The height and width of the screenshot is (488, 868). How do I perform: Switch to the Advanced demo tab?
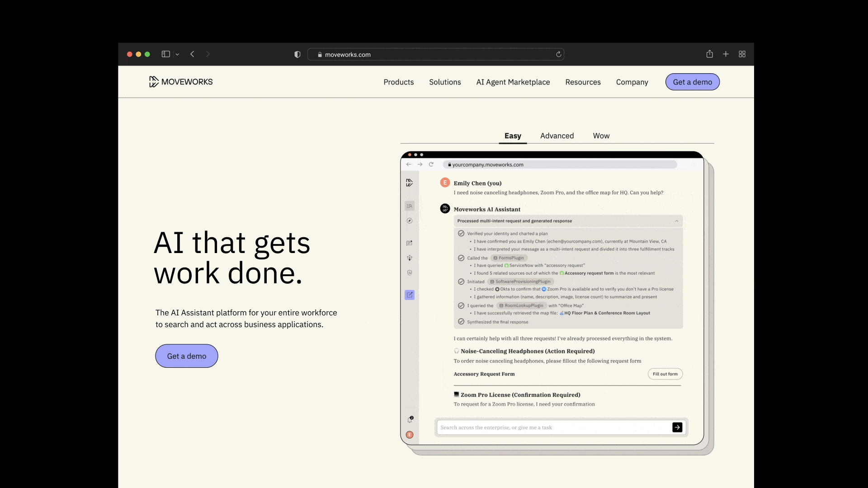click(x=557, y=136)
